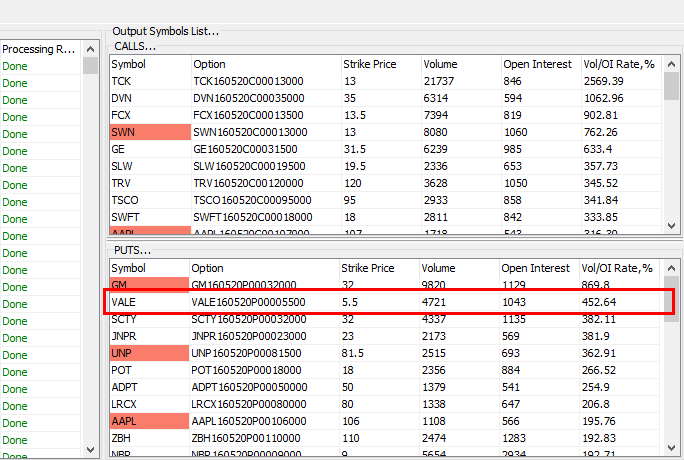Screen dimensions: 684x460
Task: Click the 4721 volume value for VALE
Action: (x=434, y=302)
